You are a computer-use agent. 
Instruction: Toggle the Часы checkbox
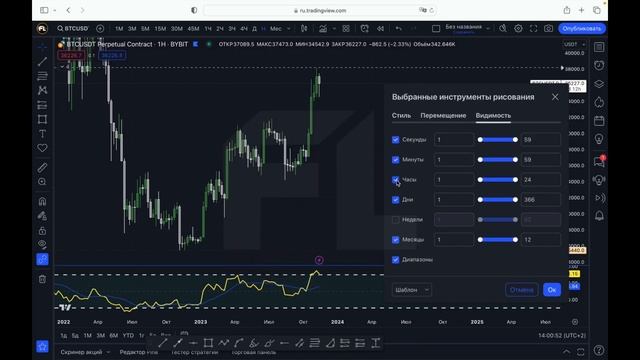396,180
